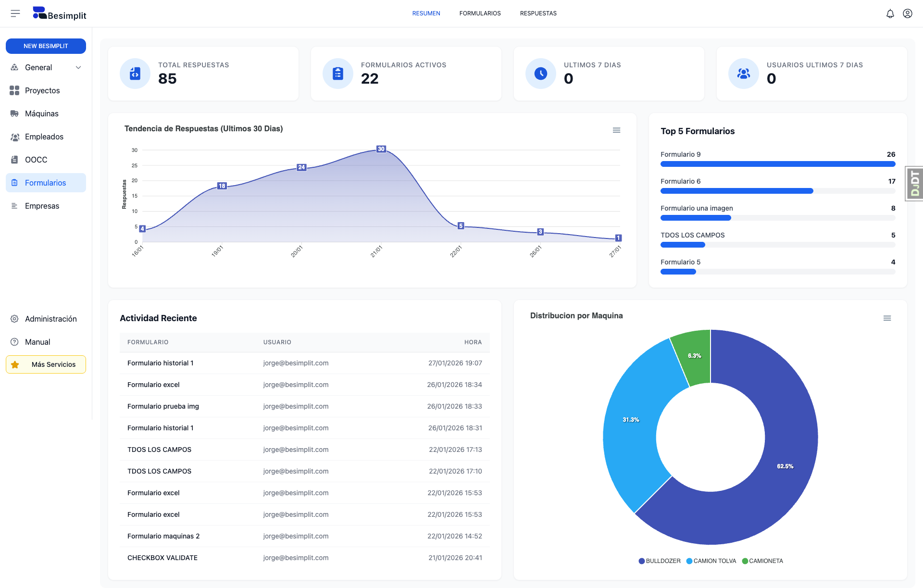
Task: Switch to the FORMULARIOS tab
Action: (x=480, y=13)
